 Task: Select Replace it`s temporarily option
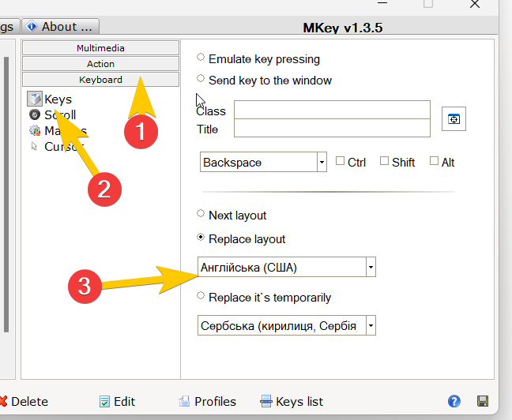coord(201,296)
